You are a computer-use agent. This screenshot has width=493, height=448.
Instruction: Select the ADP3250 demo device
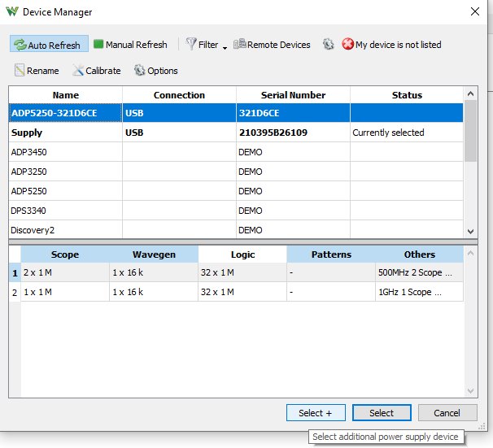click(x=236, y=172)
